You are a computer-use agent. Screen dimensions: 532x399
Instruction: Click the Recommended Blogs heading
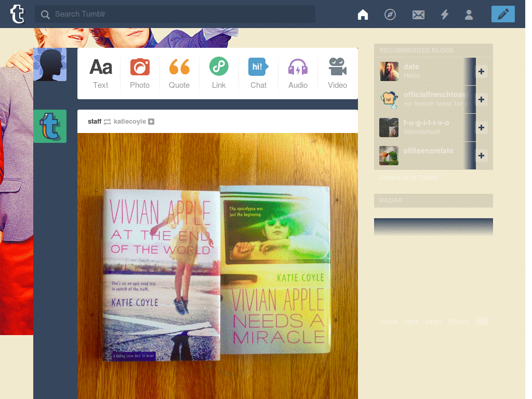[416, 50]
